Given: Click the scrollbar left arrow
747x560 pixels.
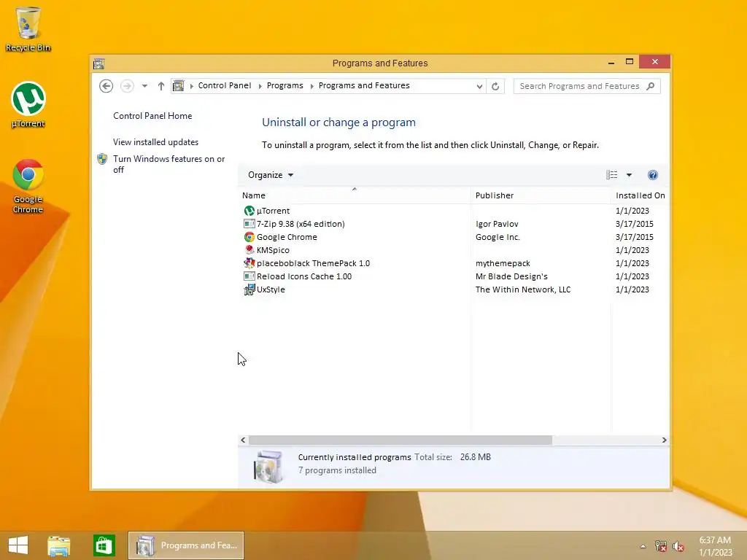Looking at the screenshot, I should 243,440.
